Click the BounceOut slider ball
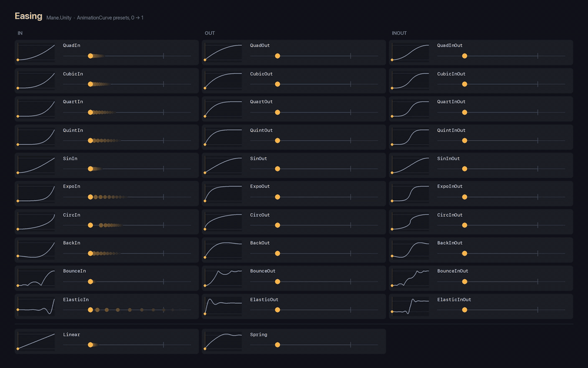Image resolution: width=588 pixels, height=368 pixels. pos(278,281)
